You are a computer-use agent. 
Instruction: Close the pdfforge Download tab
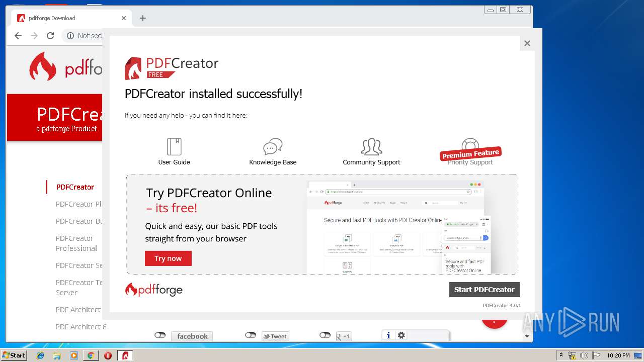pos(124,18)
